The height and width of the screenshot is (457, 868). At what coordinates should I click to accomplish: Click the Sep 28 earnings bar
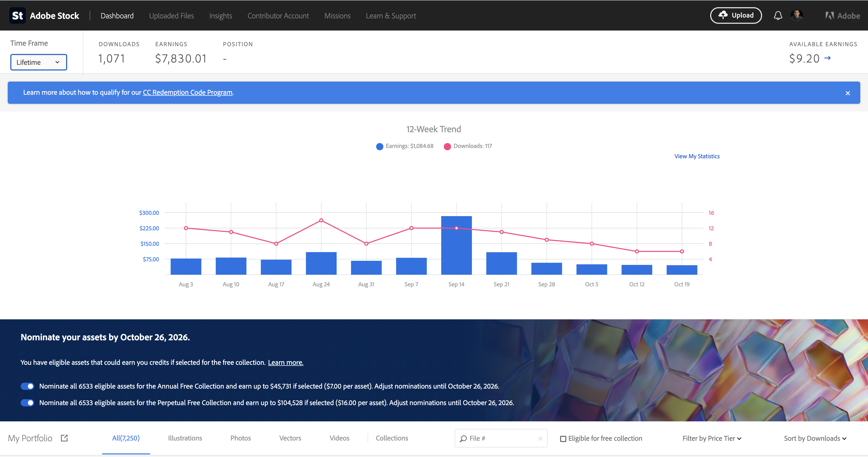click(x=547, y=269)
